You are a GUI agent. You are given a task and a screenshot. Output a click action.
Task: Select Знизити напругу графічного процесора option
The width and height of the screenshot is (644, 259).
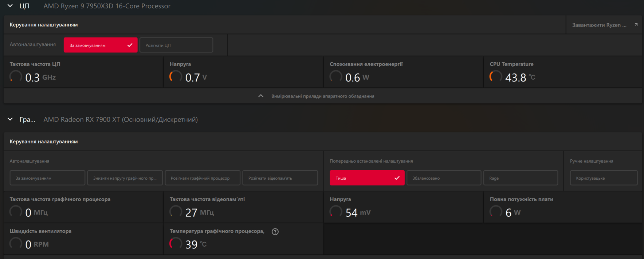tap(125, 178)
